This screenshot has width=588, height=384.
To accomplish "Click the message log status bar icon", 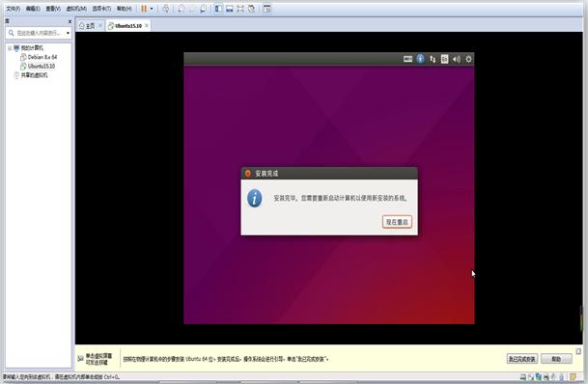I will point(573,377).
